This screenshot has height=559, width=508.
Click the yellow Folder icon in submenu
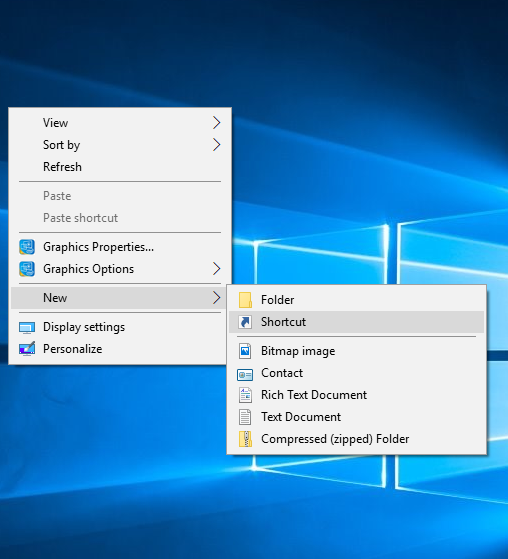pos(245,300)
